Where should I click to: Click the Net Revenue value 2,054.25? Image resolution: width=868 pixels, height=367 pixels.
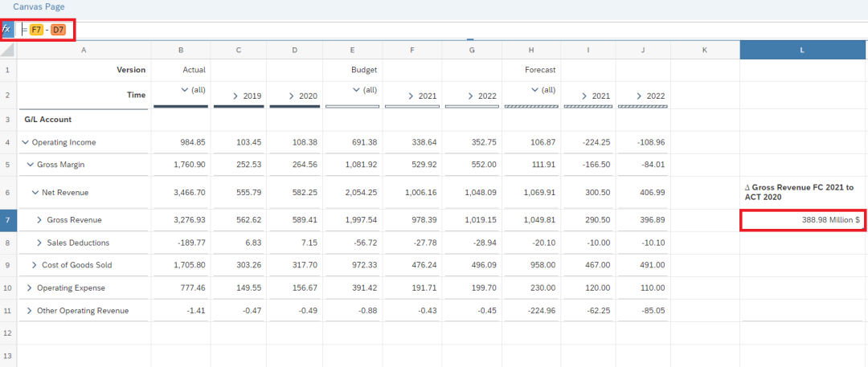[x=360, y=193]
